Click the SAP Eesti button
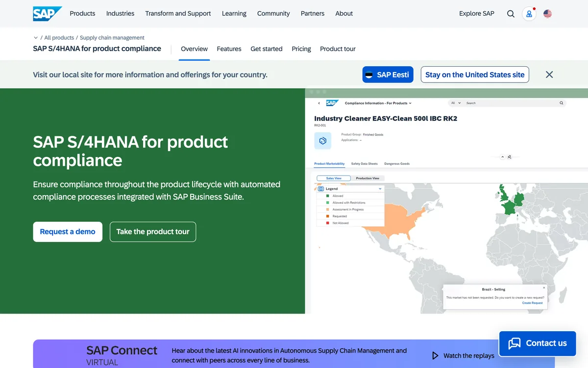 pos(388,75)
